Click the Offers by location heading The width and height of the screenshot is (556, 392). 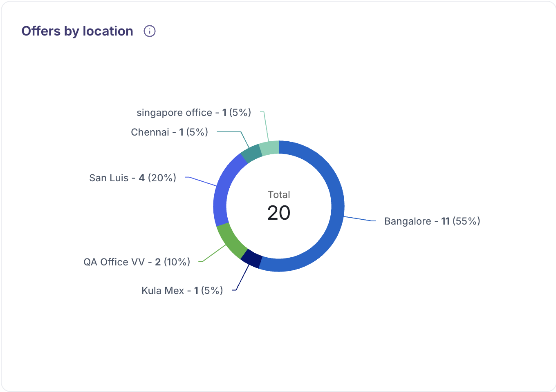(77, 31)
